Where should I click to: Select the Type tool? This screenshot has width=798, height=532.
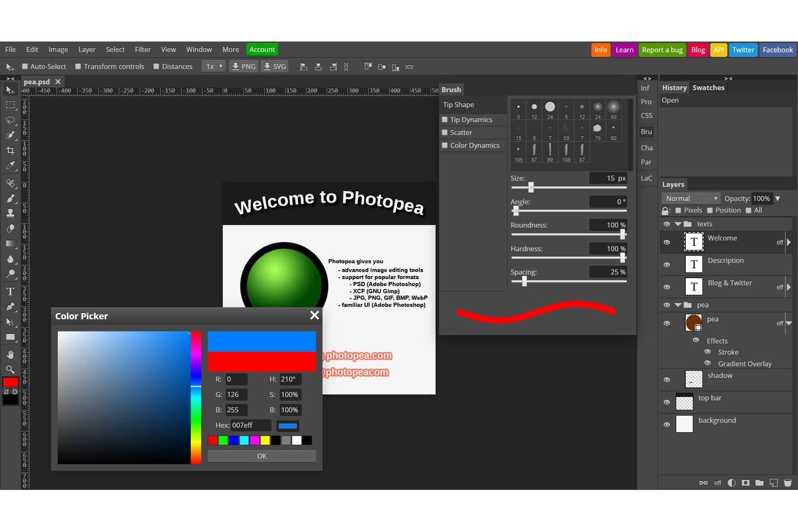tap(10, 291)
